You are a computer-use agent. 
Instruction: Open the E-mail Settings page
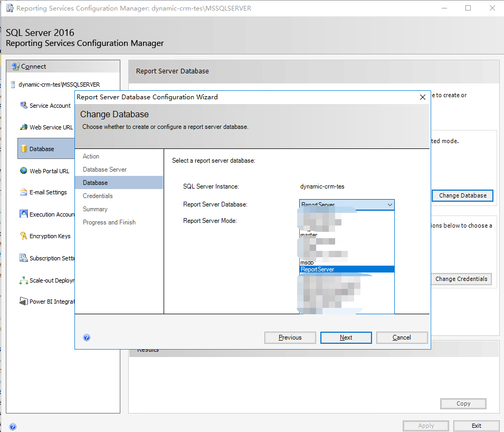coord(48,192)
